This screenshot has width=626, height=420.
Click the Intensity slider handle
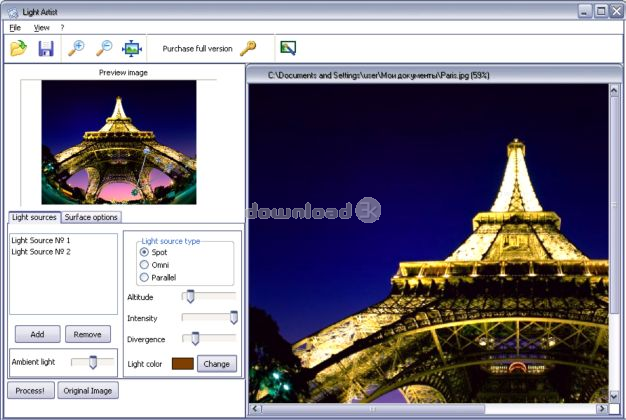tap(234, 318)
